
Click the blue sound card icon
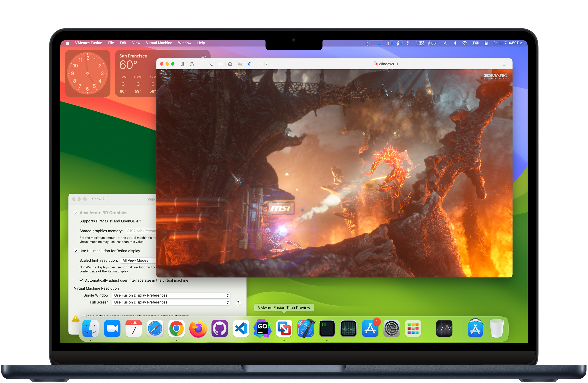[x=249, y=64]
